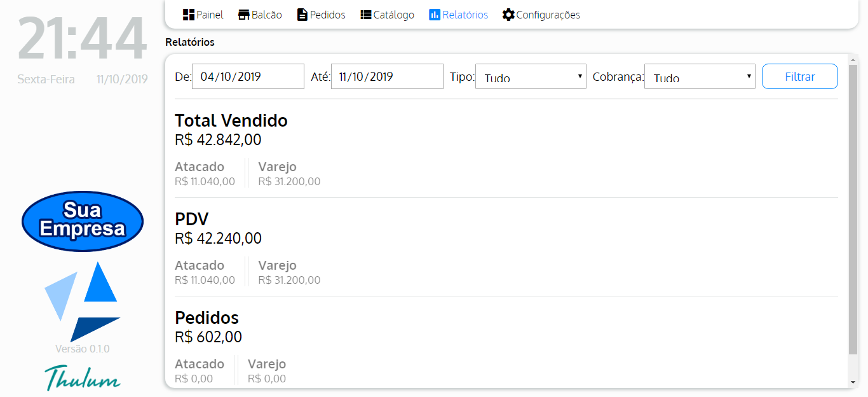Click the Catálogo list icon
868x397 pixels.
pyautogui.click(x=366, y=15)
